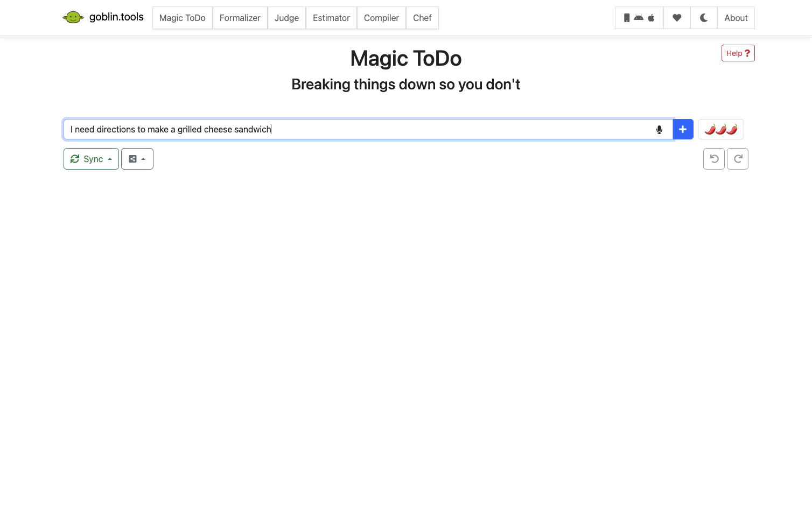This screenshot has height=505, width=812.
Task: Click the heart support icon
Action: pos(677,18)
